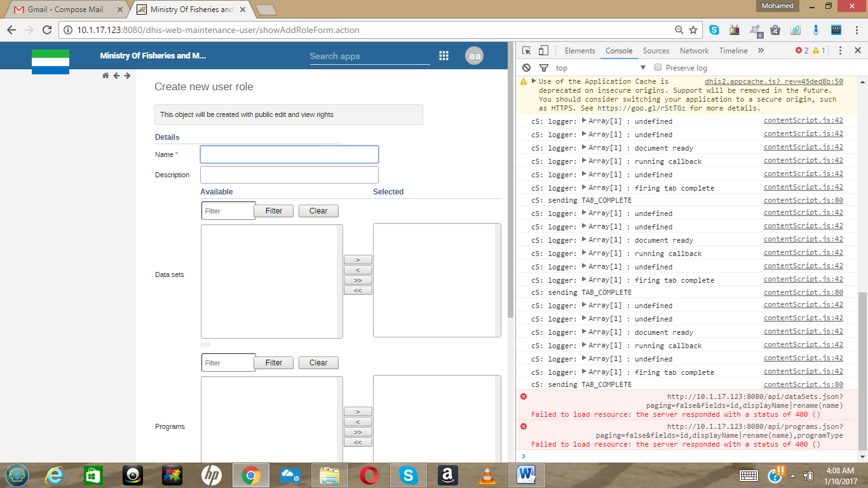Clear the console with the clear icon
The width and height of the screenshot is (868, 488).
(526, 68)
